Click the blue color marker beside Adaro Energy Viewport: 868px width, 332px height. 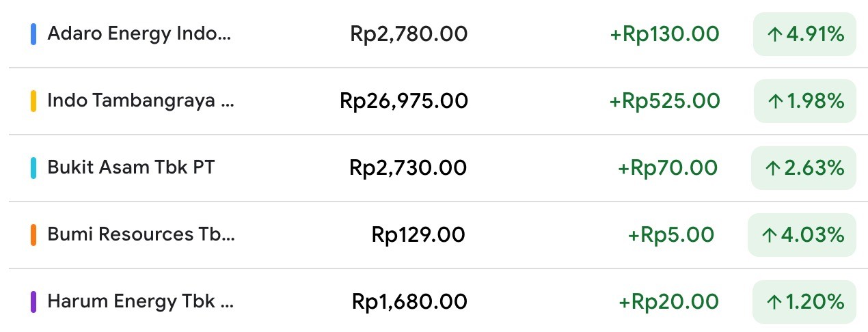pyautogui.click(x=33, y=34)
